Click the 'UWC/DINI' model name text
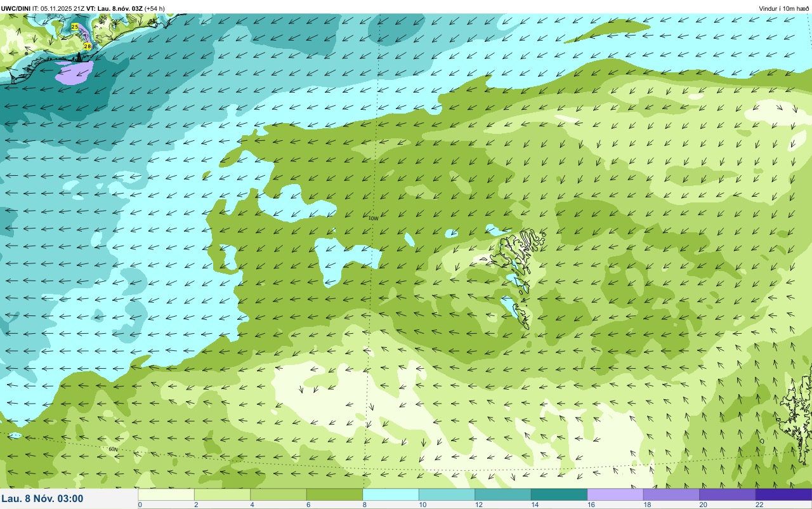 (x=16, y=8)
